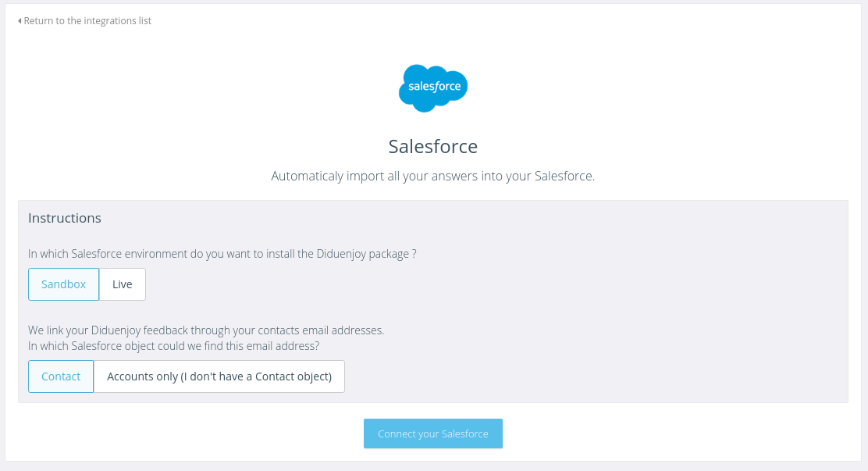Click the back arrow beside Return to integrations
The width and height of the screenshot is (868, 471).
[x=20, y=21]
